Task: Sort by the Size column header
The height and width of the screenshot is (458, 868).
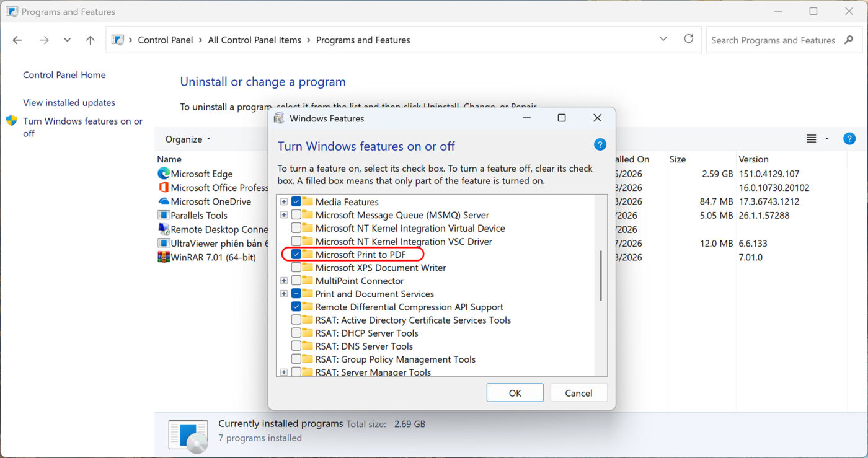Action: [678, 159]
